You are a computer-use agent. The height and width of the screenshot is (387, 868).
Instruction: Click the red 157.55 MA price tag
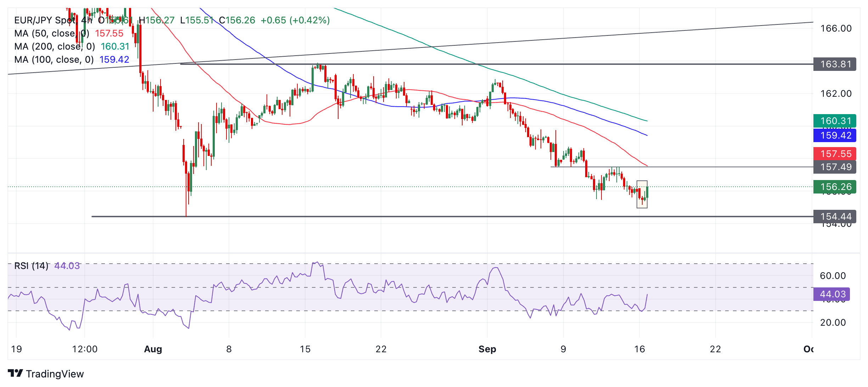tap(834, 154)
